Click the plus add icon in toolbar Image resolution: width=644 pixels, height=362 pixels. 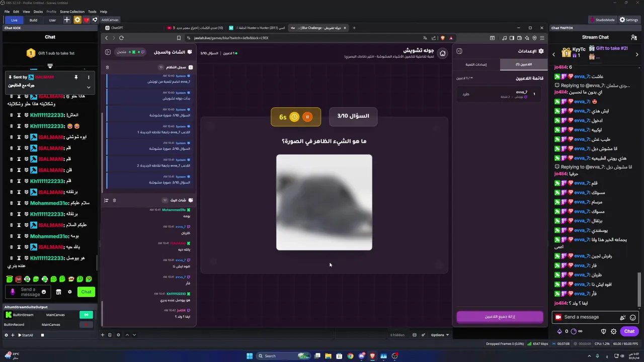tap(67, 20)
